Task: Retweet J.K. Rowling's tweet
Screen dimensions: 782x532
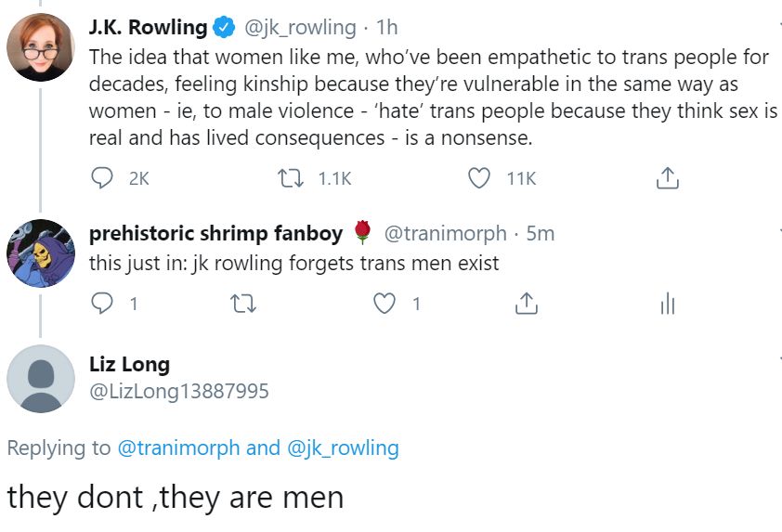Action: tap(291, 178)
